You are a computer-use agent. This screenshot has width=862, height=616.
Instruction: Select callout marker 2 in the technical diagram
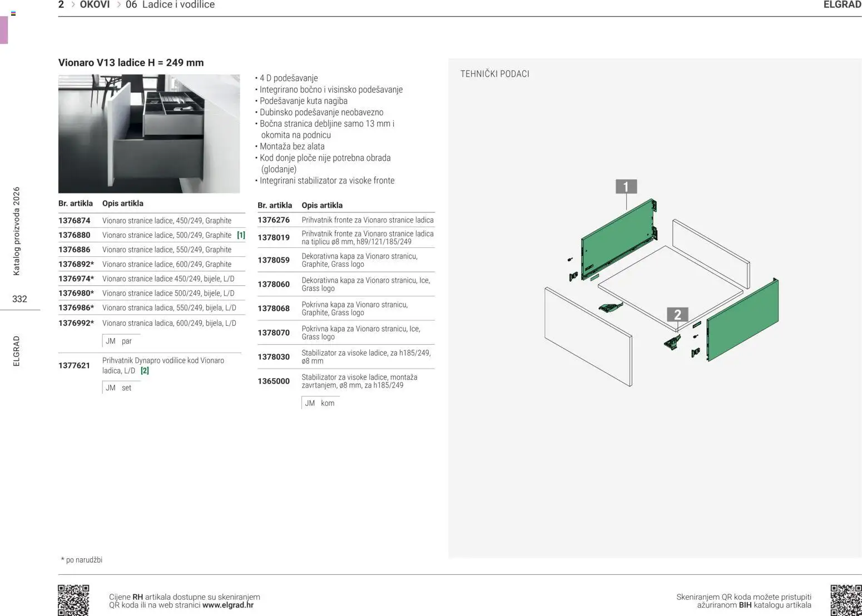pyautogui.click(x=677, y=315)
